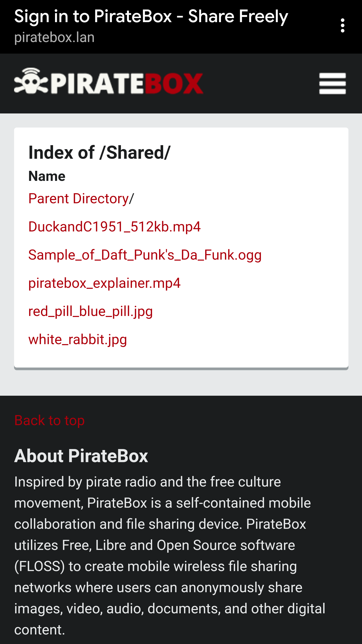Click the slash after Parent Directory
The image size is (362, 644).
[x=131, y=199]
